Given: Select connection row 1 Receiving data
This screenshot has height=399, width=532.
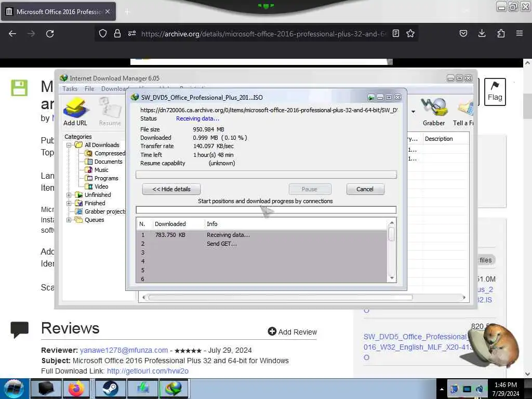Looking at the screenshot, I should [262, 235].
